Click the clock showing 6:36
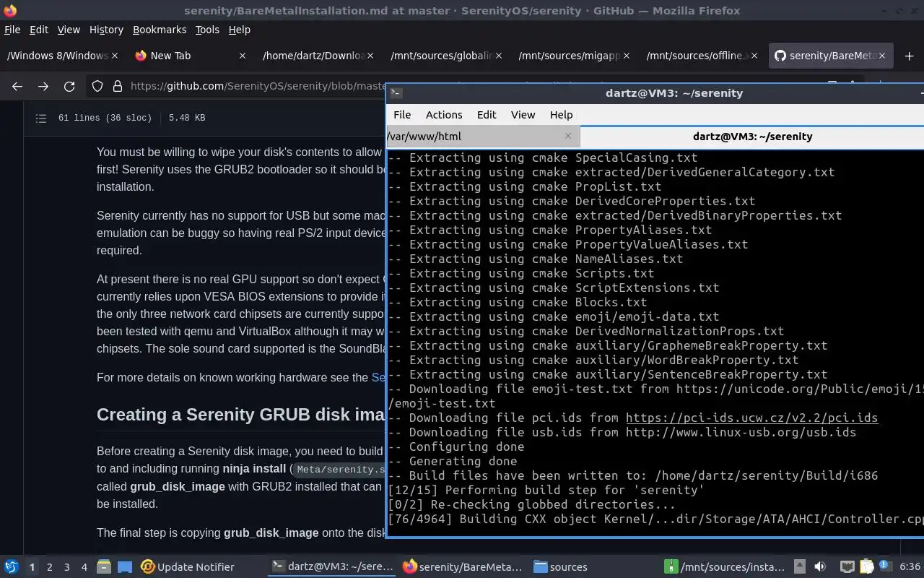Screen dimensions: 924x578 (910, 567)
